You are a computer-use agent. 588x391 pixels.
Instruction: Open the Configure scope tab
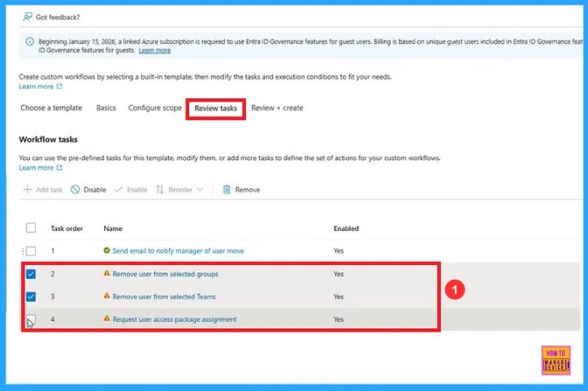155,108
